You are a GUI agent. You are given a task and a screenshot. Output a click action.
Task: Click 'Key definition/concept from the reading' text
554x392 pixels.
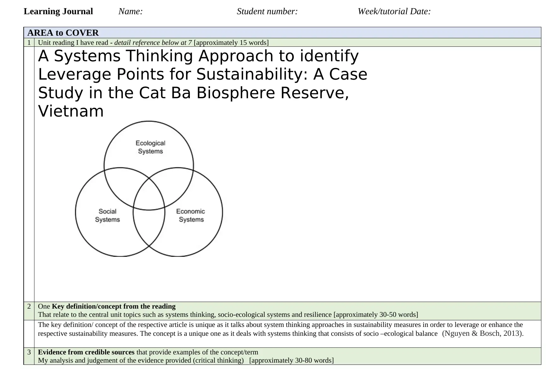coord(114,306)
